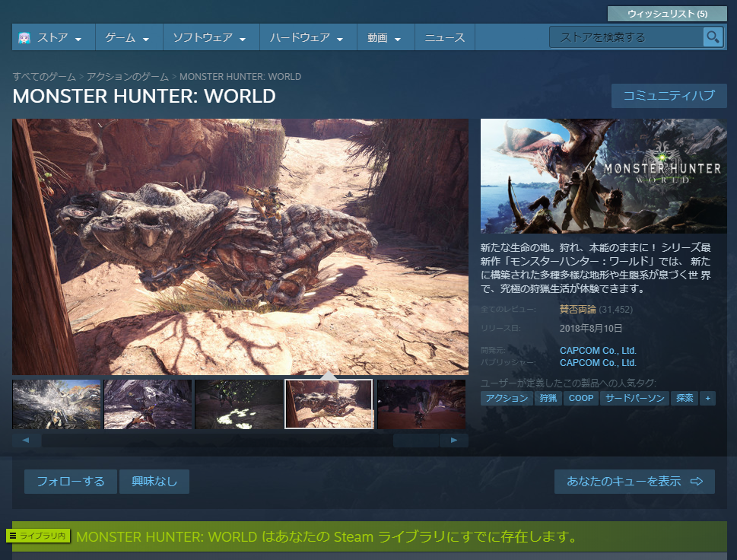Click the release date 2018年8月10日
Screen dimensions: 737x560
coord(591,328)
